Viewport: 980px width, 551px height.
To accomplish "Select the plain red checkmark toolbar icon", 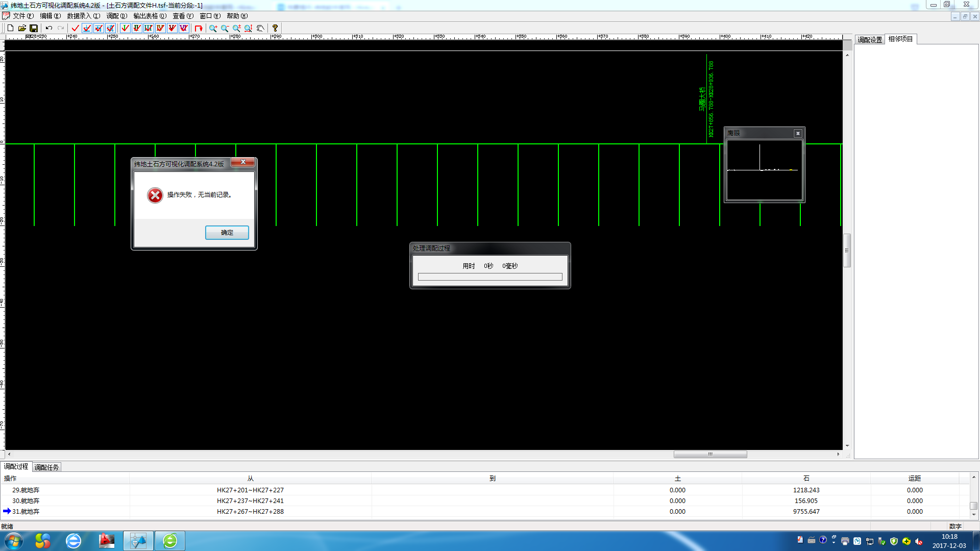I will point(76,28).
